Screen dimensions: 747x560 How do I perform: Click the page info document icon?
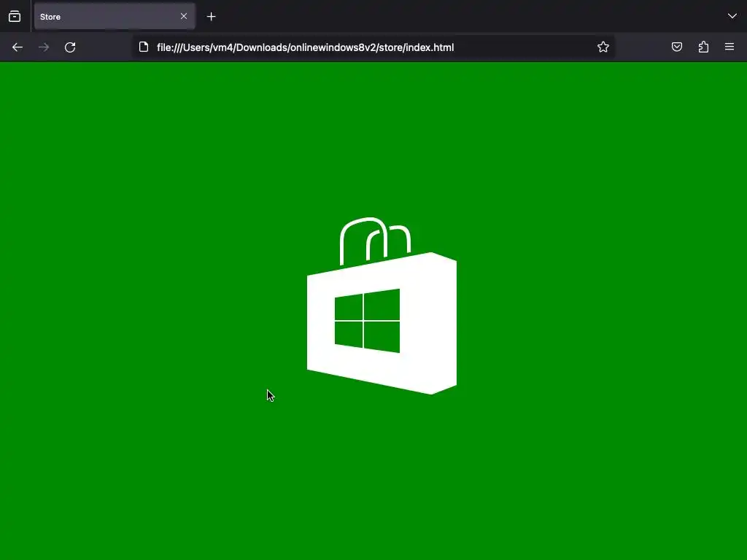[x=144, y=47]
